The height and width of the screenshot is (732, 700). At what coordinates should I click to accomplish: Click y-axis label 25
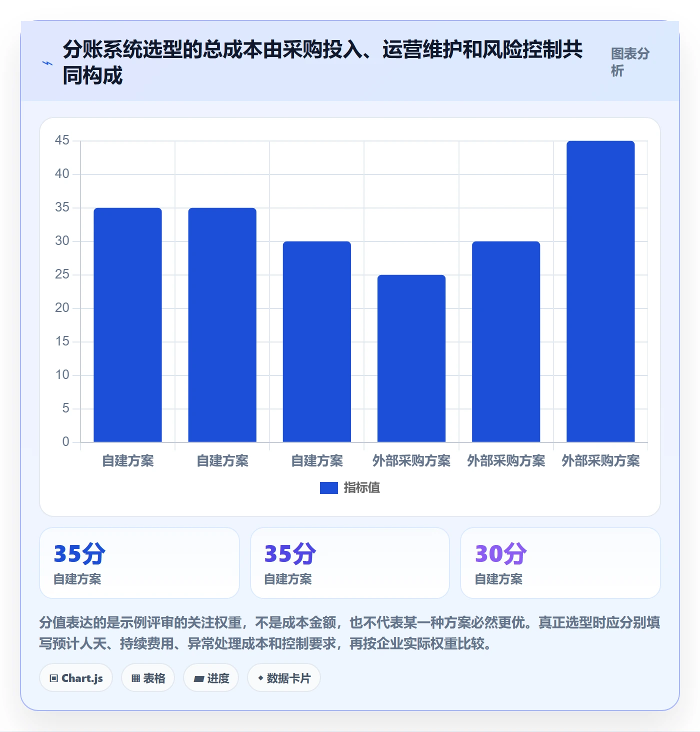(x=62, y=274)
